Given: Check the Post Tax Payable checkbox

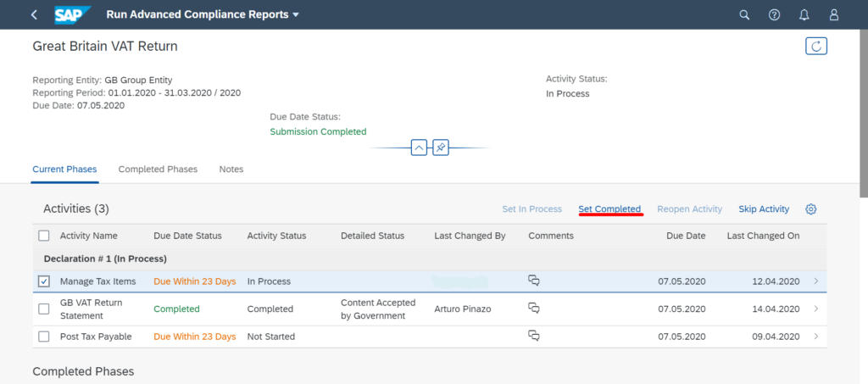Looking at the screenshot, I should 44,337.
